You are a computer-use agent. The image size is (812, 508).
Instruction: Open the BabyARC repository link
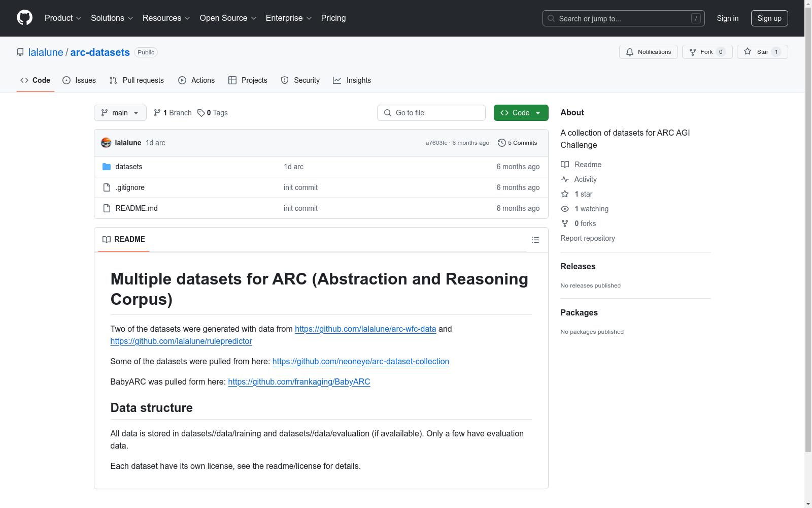click(x=299, y=382)
